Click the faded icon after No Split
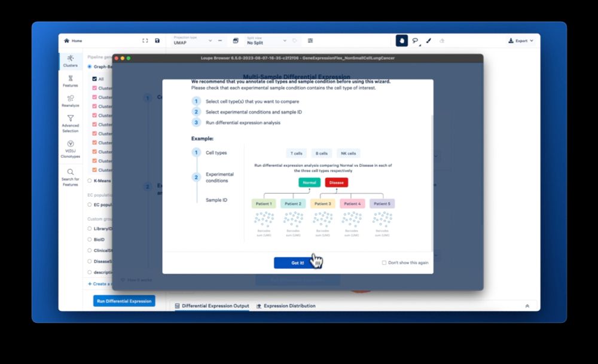The image size is (598, 364). click(295, 41)
